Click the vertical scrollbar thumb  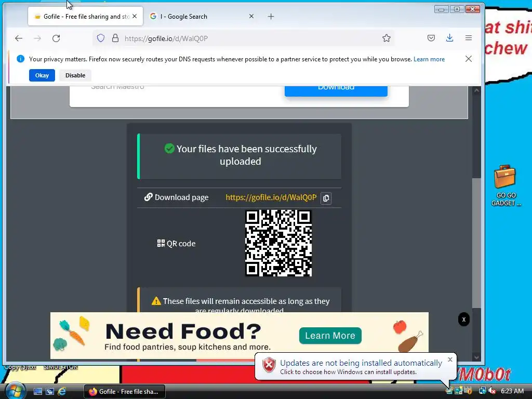pyautogui.click(x=477, y=243)
